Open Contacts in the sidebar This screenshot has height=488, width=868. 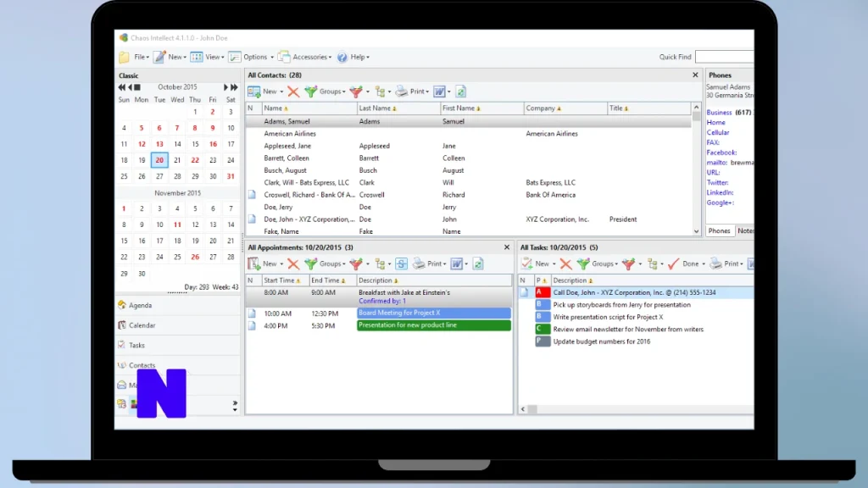[178, 365]
